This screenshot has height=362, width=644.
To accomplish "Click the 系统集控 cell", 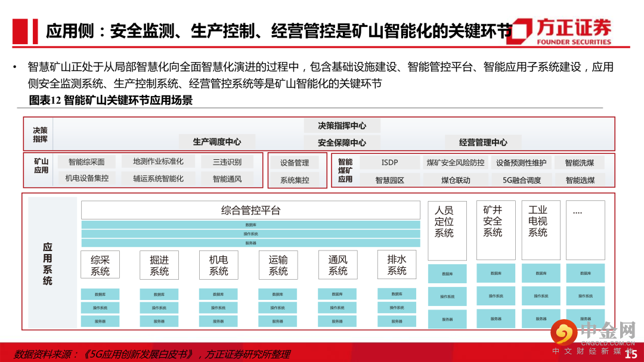I will pyautogui.click(x=295, y=180).
